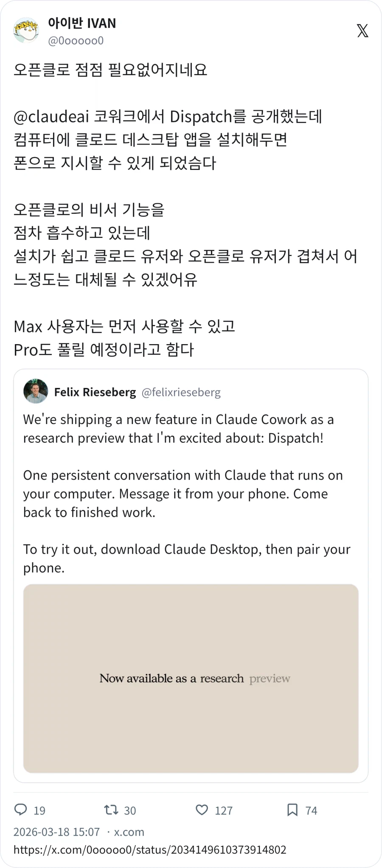Click the heart icon under the tweet
The width and height of the screenshot is (382, 868).
tap(201, 810)
